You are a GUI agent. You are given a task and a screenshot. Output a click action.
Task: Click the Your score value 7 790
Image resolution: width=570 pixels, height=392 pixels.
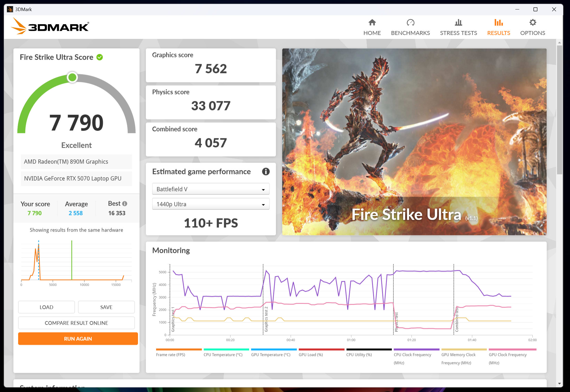[x=35, y=213]
